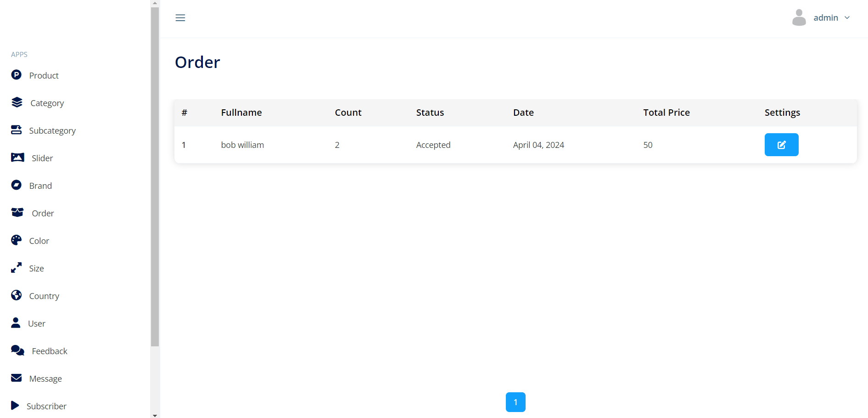This screenshot has width=868, height=418.
Task: Click the Country globe icon
Action: (17, 295)
